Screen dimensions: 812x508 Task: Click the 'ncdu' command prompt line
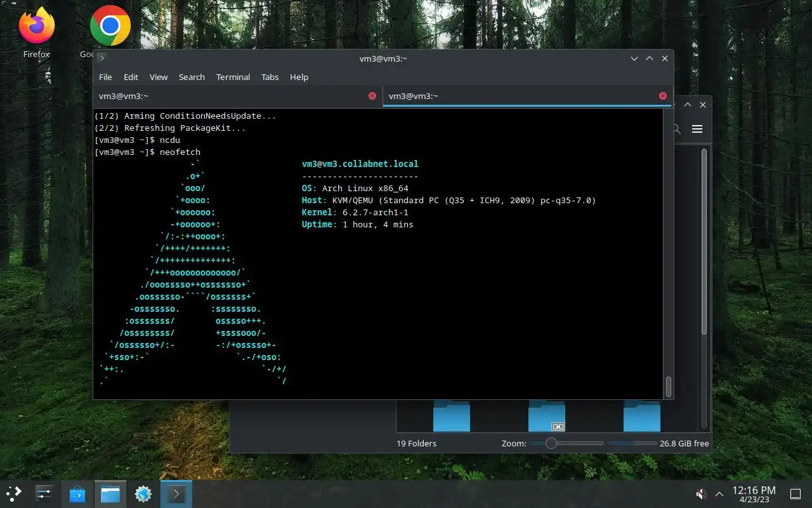137,140
